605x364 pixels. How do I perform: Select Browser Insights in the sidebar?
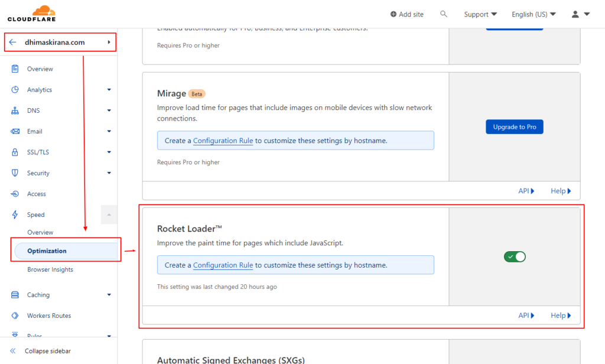pyautogui.click(x=50, y=269)
